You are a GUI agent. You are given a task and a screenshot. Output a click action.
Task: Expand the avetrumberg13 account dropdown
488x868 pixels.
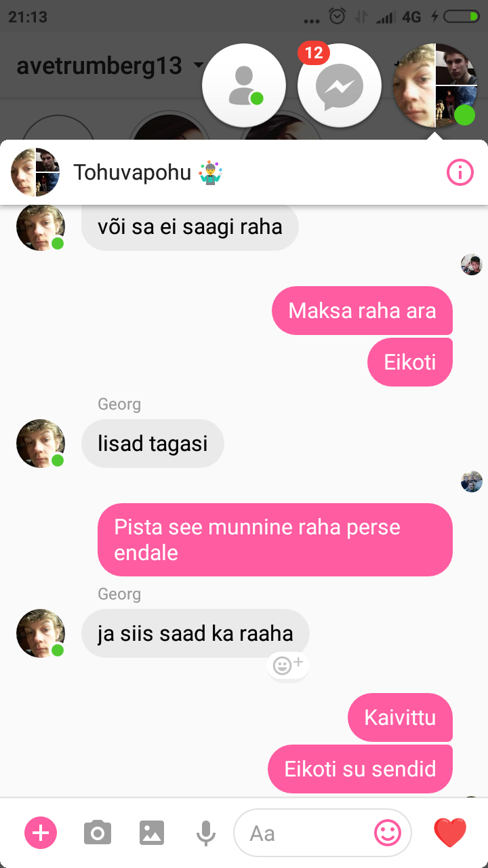199,66
